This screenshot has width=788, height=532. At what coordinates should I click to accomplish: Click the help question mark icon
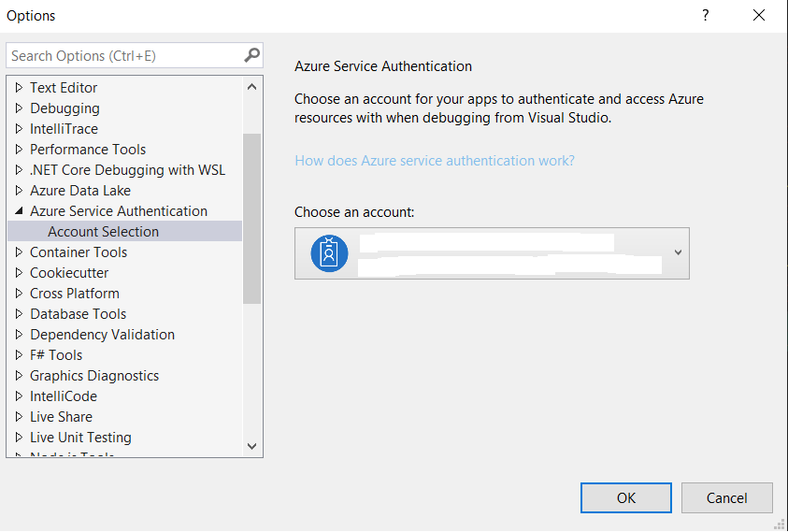(706, 16)
